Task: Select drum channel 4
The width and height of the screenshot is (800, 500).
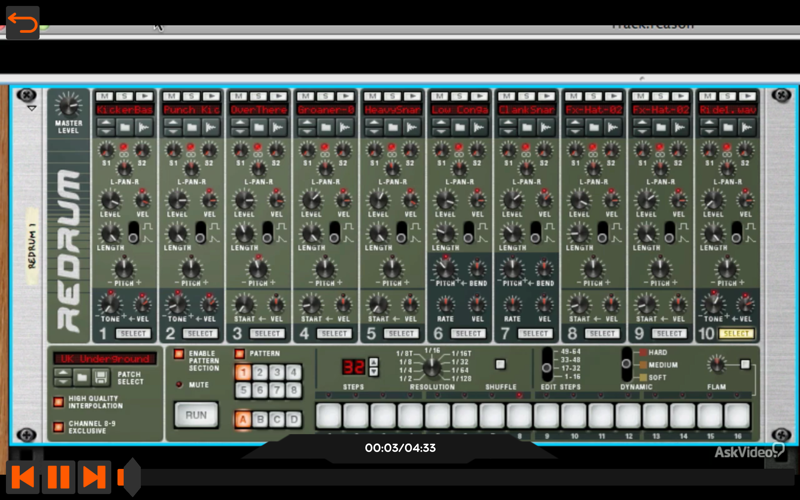Action: point(334,334)
